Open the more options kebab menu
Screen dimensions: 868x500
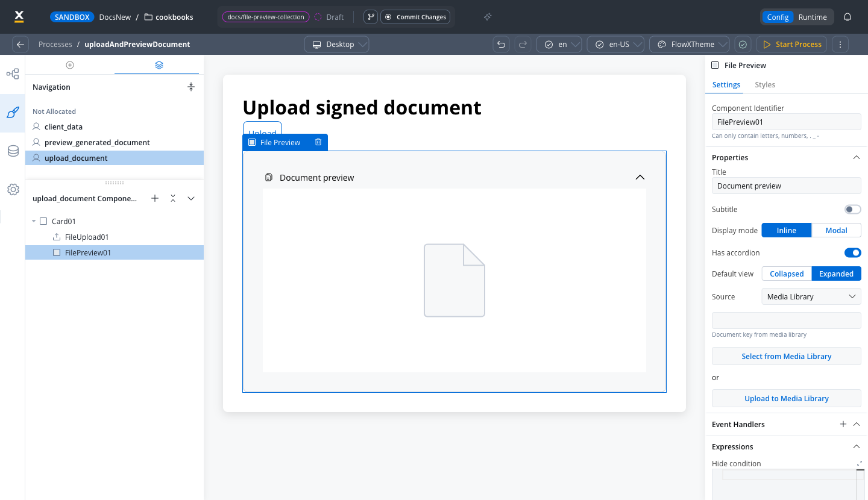coord(840,44)
